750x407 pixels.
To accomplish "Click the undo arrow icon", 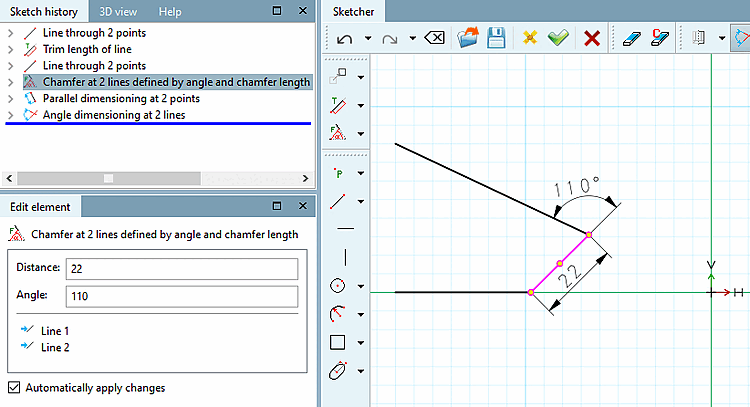I will tap(344, 39).
